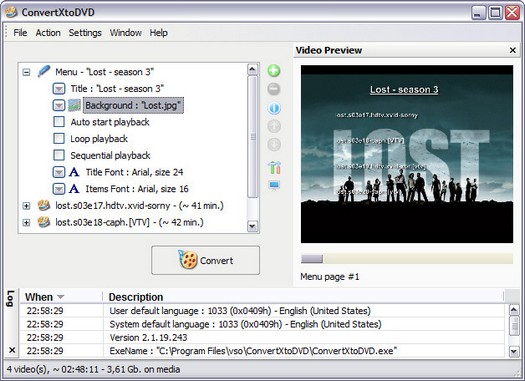Screen dimensions: 525x381
Task: Collapse the Menu 'Lost - season 3' node
Action: (x=26, y=72)
